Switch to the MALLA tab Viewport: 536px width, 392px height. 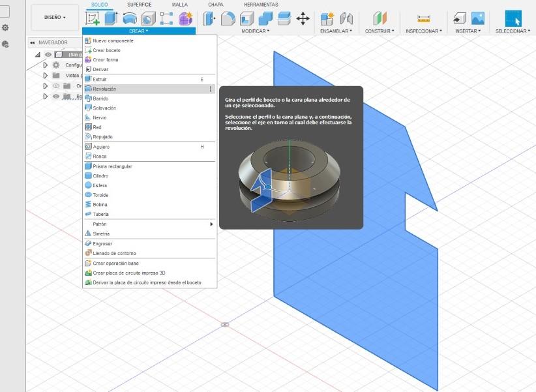coord(179,5)
